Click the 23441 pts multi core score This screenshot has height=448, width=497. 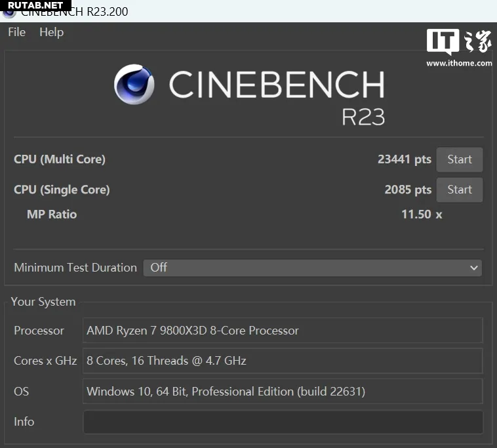(x=404, y=159)
